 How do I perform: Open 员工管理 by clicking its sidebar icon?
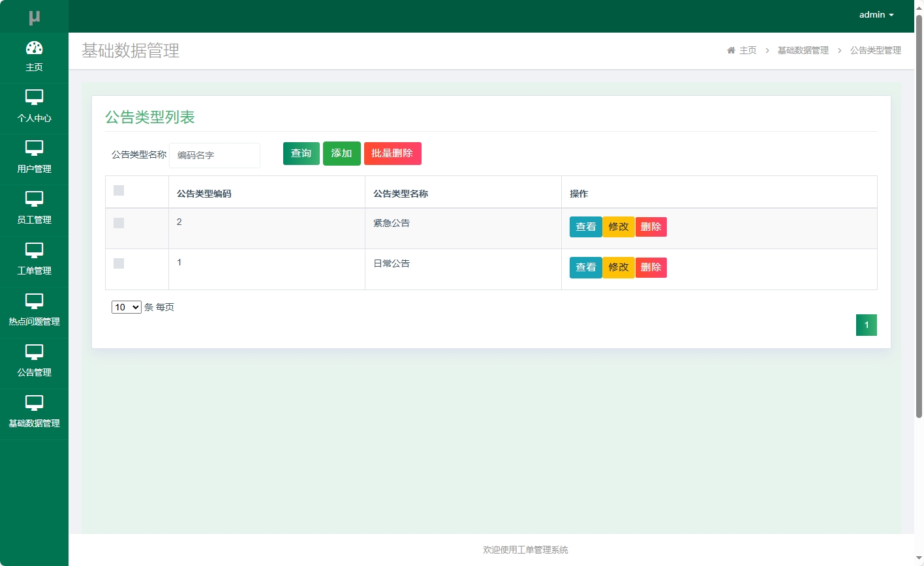click(x=34, y=200)
